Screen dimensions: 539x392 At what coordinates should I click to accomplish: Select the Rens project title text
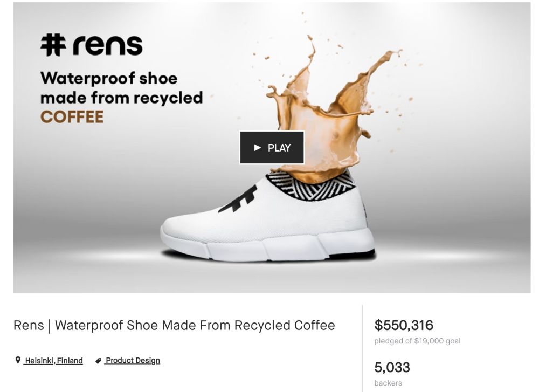point(174,325)
